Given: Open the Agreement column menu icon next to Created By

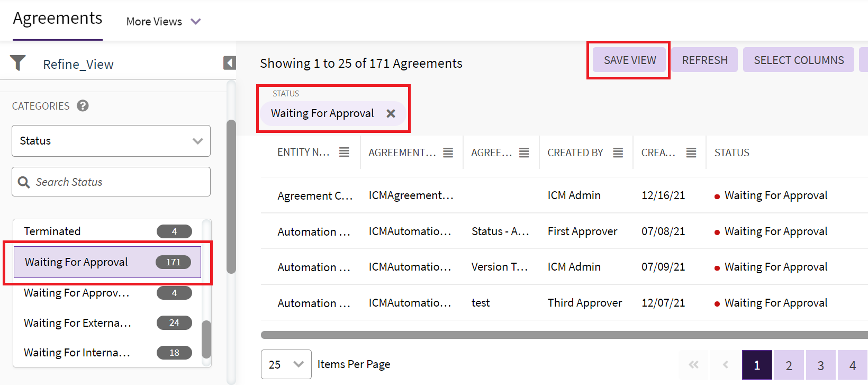Looking at the screenshot, I should (524, 153).
